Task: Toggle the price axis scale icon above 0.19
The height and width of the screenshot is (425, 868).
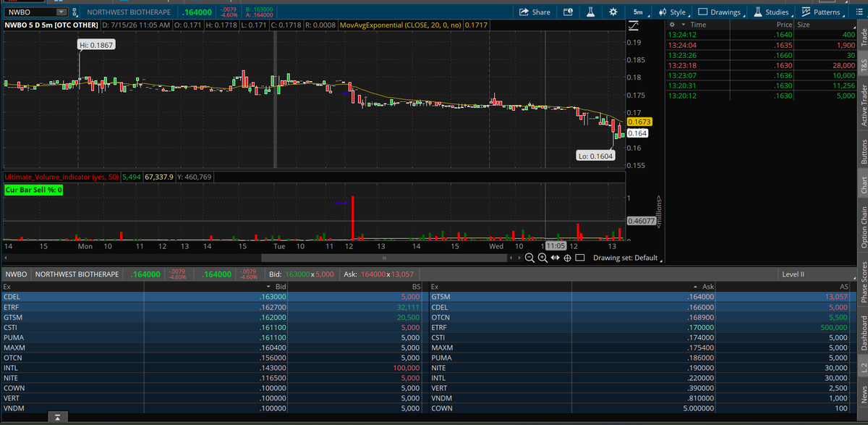Action: tap(633, 26)
